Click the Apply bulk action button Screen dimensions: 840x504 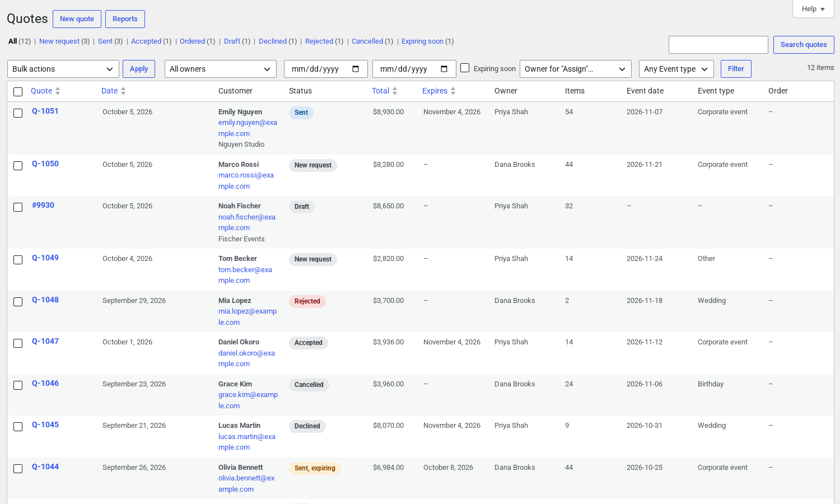(x=139, y=69)
